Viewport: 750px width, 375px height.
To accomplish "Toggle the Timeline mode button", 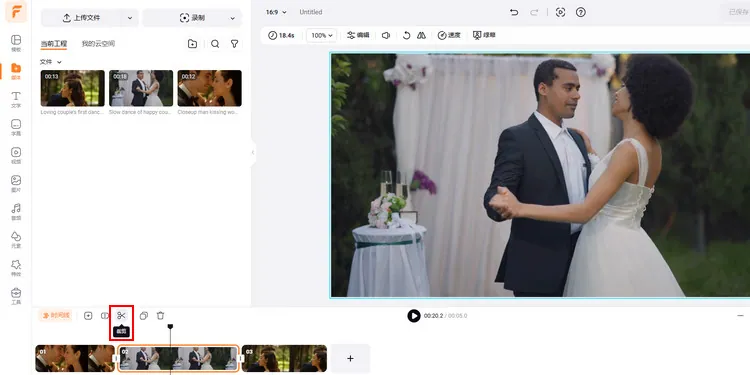I will point(55,316).
